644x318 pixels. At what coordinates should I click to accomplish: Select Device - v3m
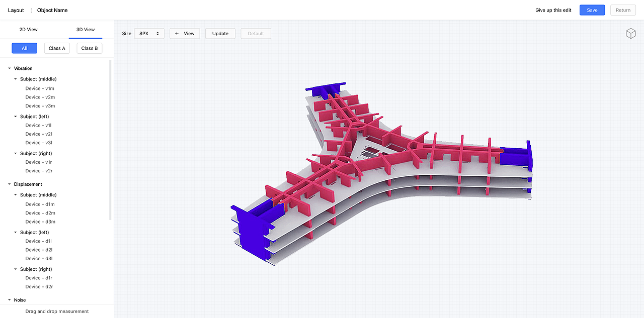click(40, 106)
